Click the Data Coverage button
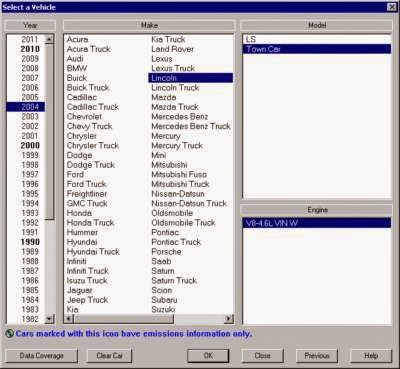The width and height of the screenshot is (400, 369). (x=41, y=356)
